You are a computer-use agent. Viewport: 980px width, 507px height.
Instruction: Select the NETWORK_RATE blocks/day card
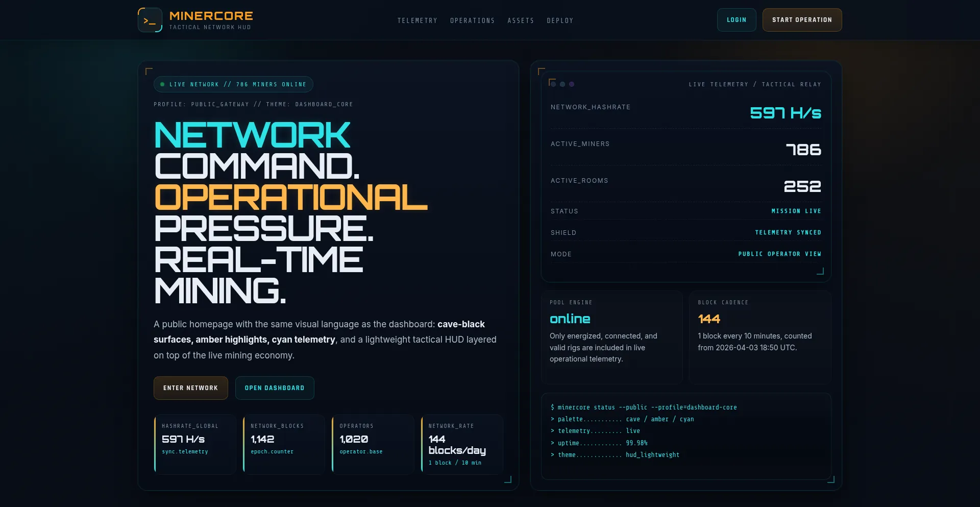(462, 444)
